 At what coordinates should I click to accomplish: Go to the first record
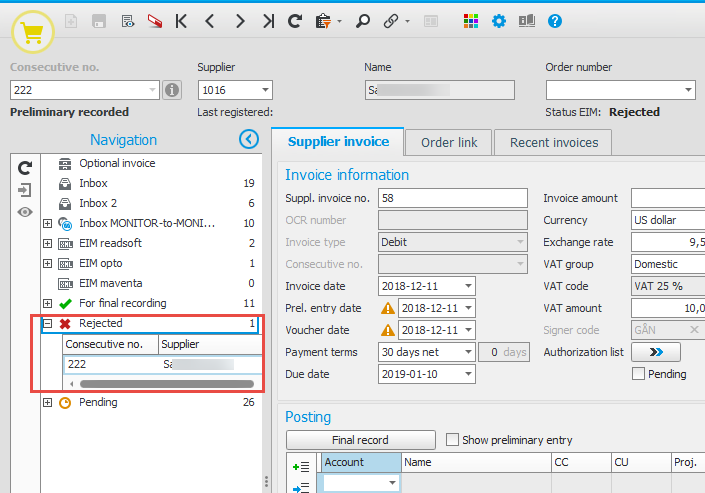coord(181,21)
